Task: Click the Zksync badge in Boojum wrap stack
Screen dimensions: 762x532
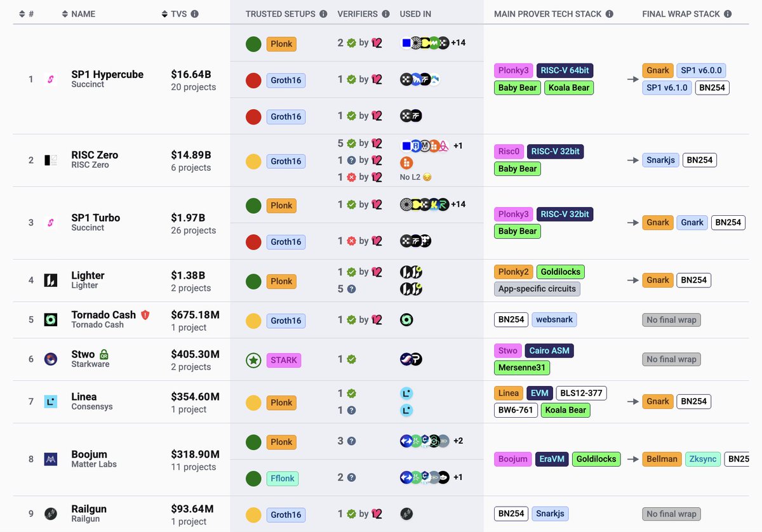Action: (x=703, y=459)
